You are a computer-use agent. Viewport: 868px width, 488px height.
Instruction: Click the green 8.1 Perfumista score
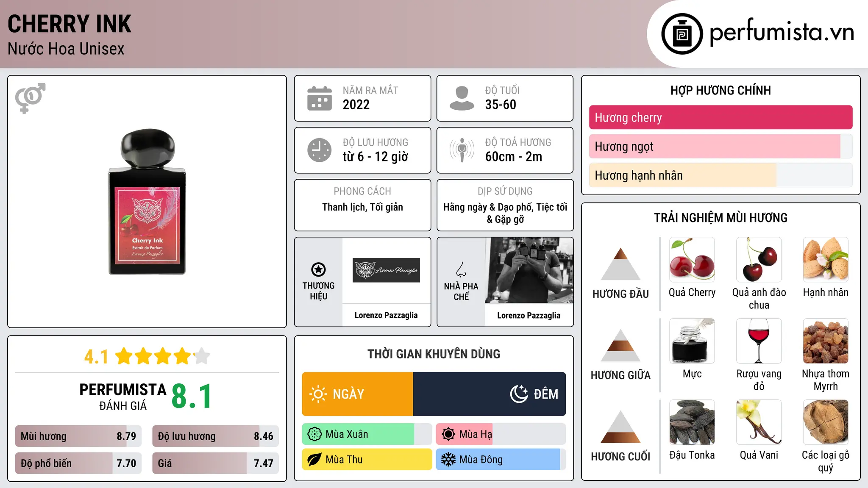pos(192,396)
